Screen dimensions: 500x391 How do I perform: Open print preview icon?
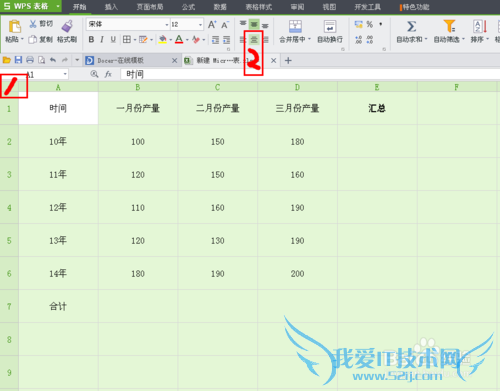tap(41, 60)
